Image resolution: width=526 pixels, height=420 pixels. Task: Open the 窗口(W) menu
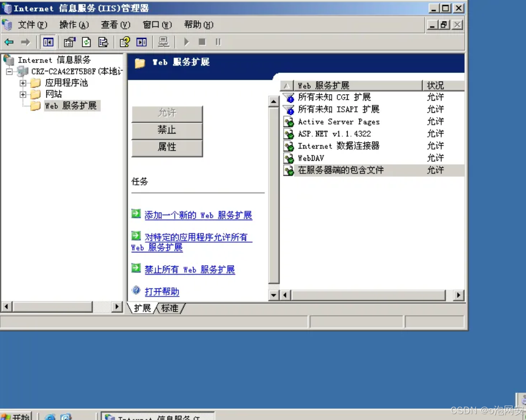click(157, 25)
